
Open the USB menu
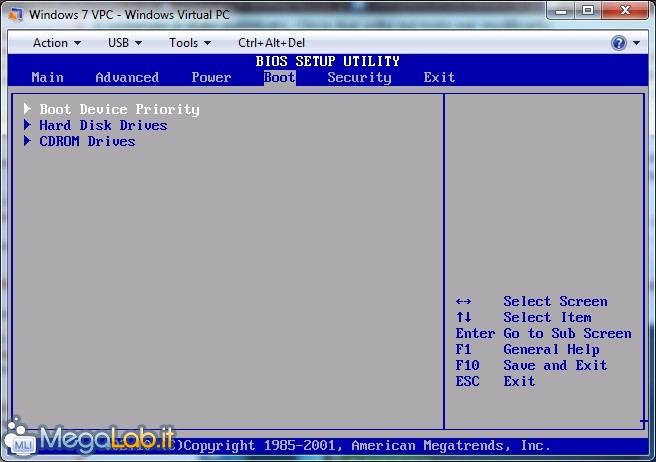(125, 43)
